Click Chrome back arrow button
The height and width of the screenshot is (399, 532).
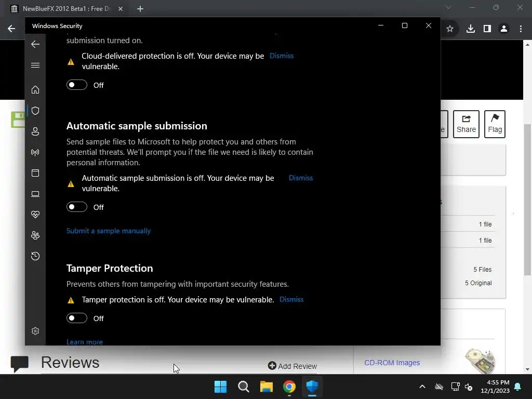(11, 29)
